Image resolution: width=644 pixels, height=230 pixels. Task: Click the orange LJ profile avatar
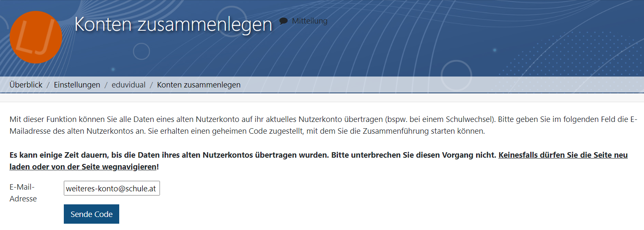tap(36, 37)
